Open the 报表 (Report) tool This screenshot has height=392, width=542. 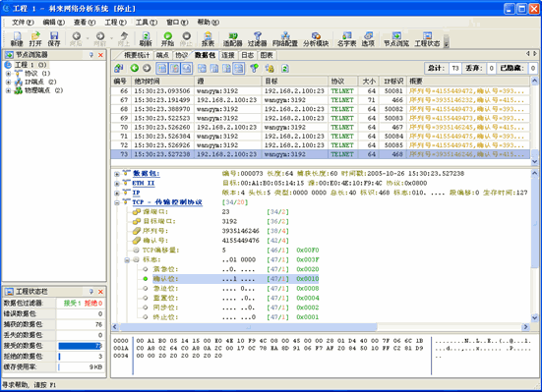coord(208,39)
